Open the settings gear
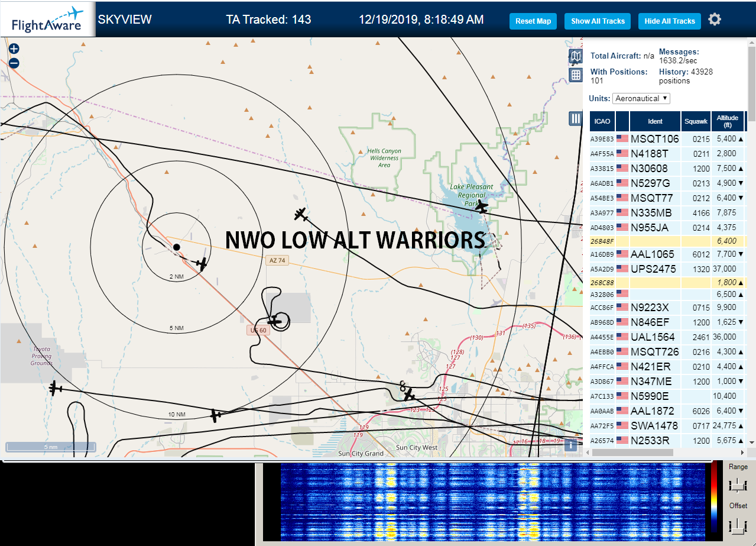756x546 pixels. tap(715, 20)
